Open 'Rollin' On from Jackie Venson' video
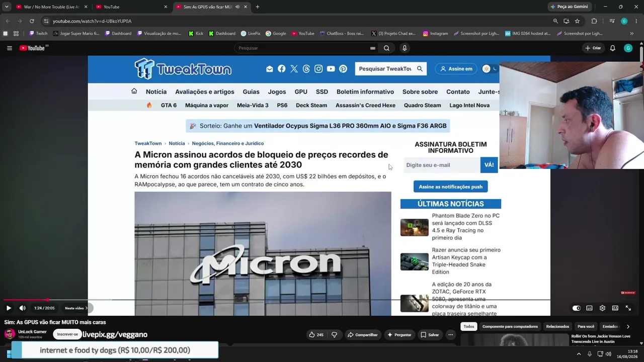The width and height of the screenshot is (644, 362). click(x=601, y=339)
